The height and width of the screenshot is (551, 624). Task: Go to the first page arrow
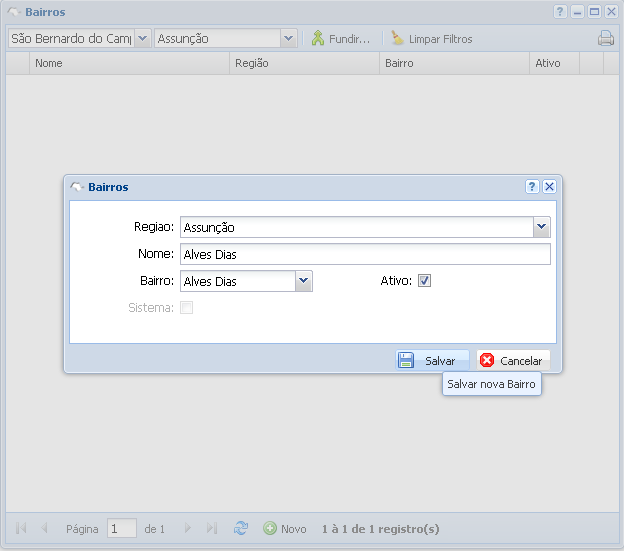21,528
